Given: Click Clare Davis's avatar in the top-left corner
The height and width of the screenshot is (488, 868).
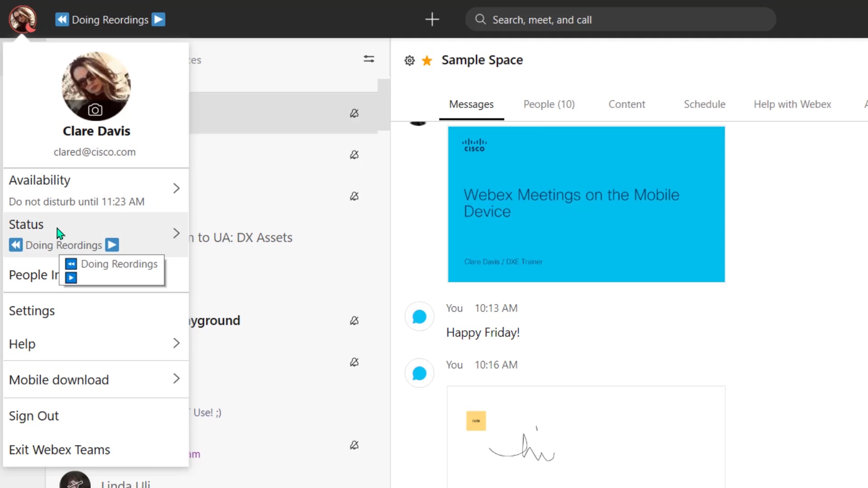Looking at the screenshot, I should [x=23, y=19].
